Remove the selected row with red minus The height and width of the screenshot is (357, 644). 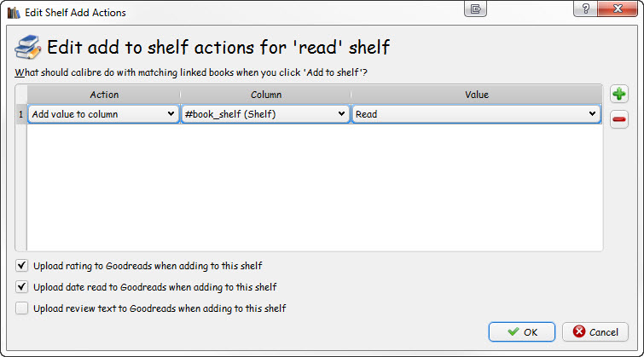(x=620, y=120)
